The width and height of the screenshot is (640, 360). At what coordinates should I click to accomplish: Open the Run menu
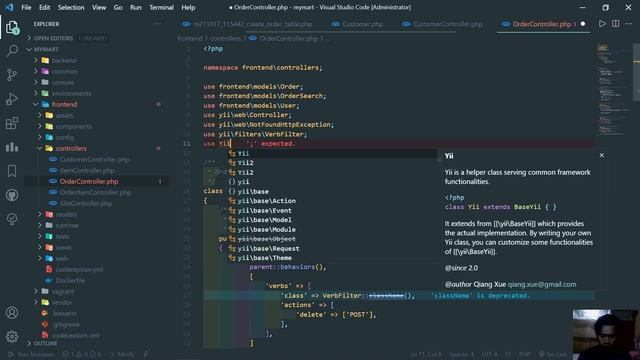[136, 7]
